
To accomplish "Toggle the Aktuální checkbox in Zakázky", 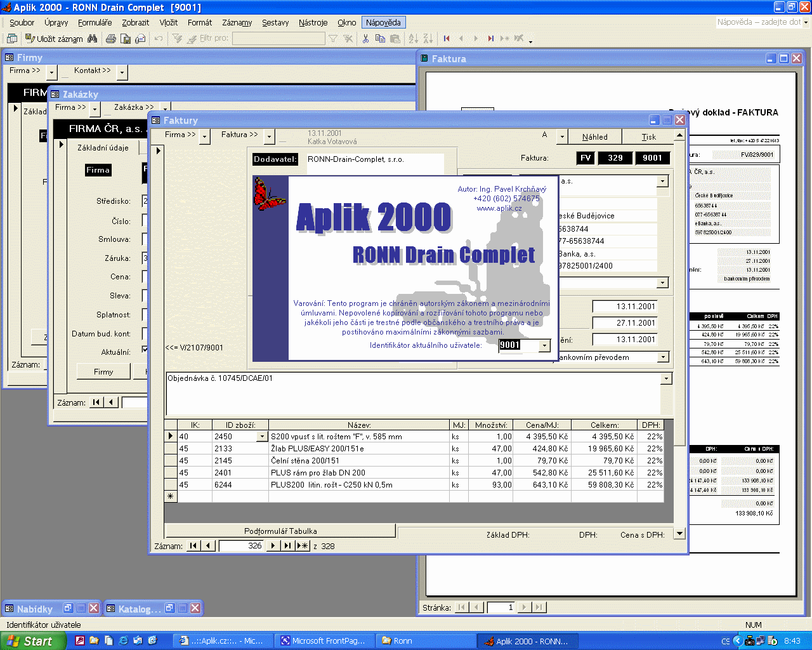I will [x=145, y=350].
